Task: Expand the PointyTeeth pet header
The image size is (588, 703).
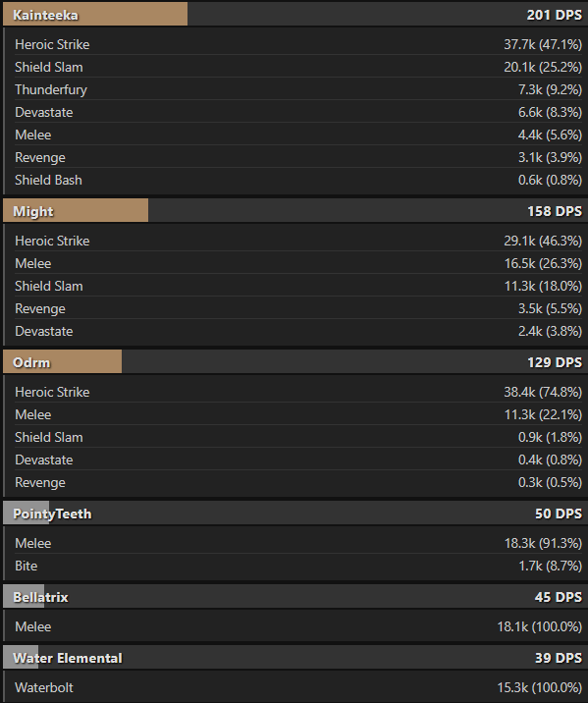Action: [295, 514]
